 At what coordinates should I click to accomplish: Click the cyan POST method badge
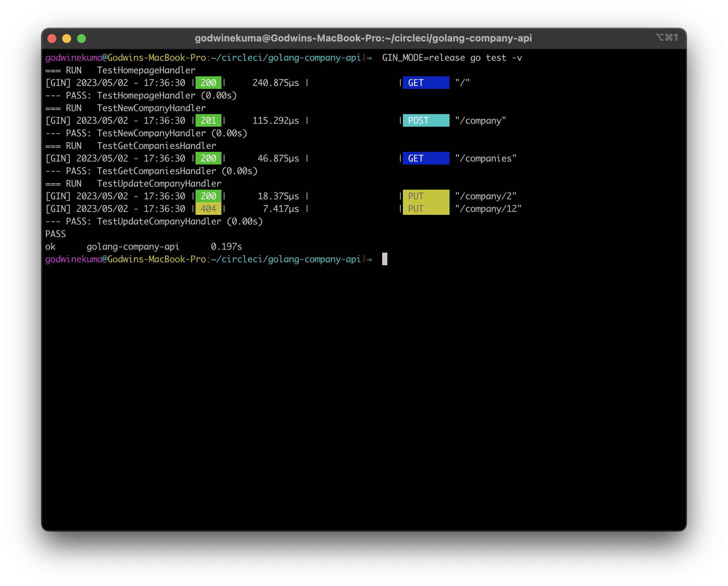coord(426,120)
